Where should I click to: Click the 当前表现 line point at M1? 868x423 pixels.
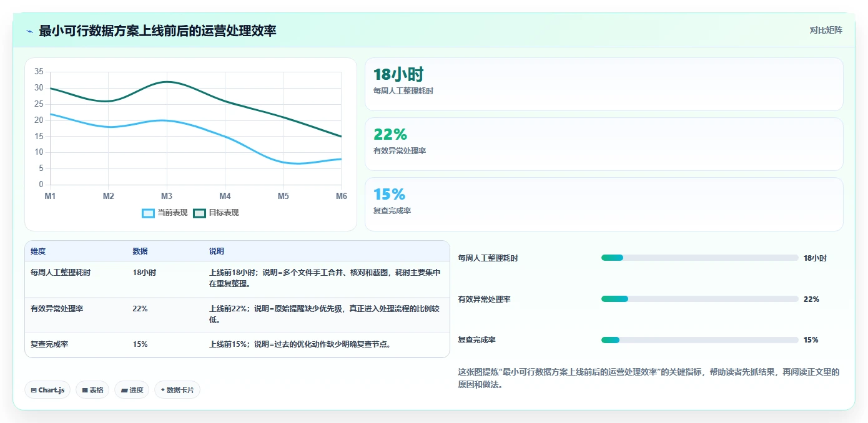(x=50, y=114)
